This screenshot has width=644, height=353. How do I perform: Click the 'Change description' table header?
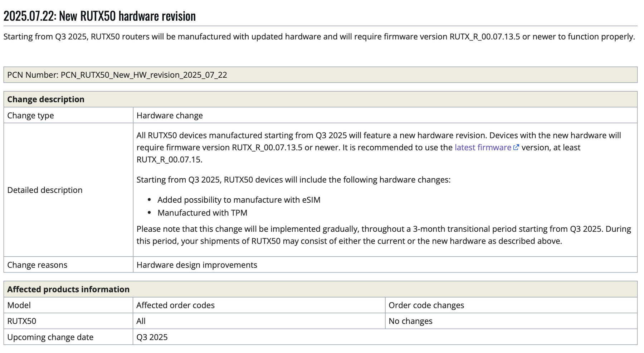[x=320, y=99]
